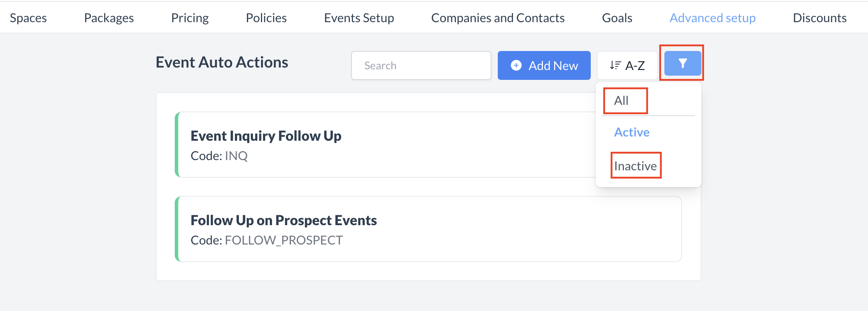The image size is (868, 311).
Task: Click the filter funnel icon
Action: click(682, 63)
